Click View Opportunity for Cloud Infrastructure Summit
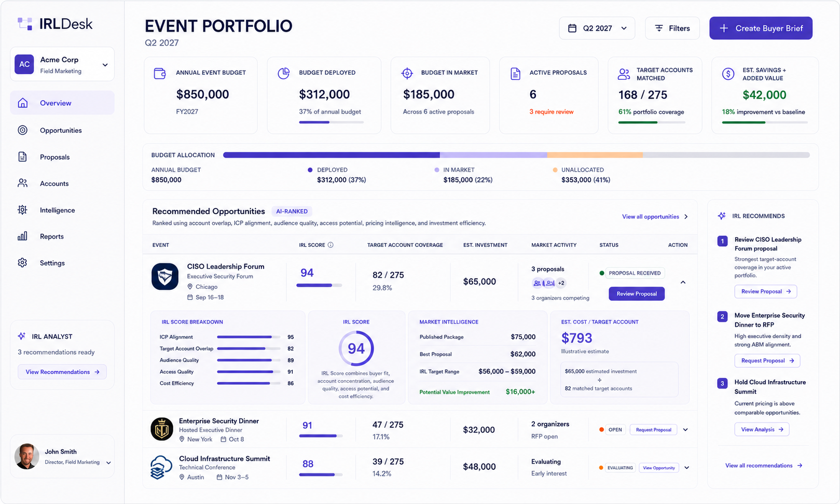Image resolution: width=840 pixels, height=504 pixels. coord(659,468)
